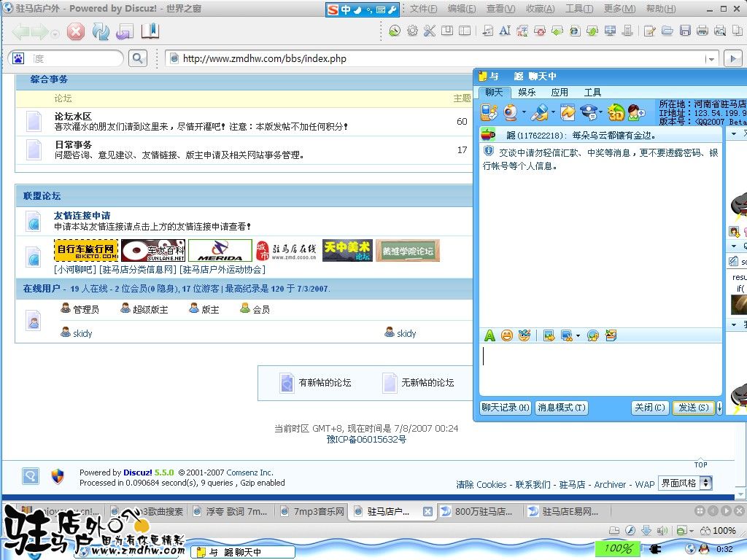Click the Internet Explorer page icon
This screenshot has width=747, height=560.
(x=575, y=31)
